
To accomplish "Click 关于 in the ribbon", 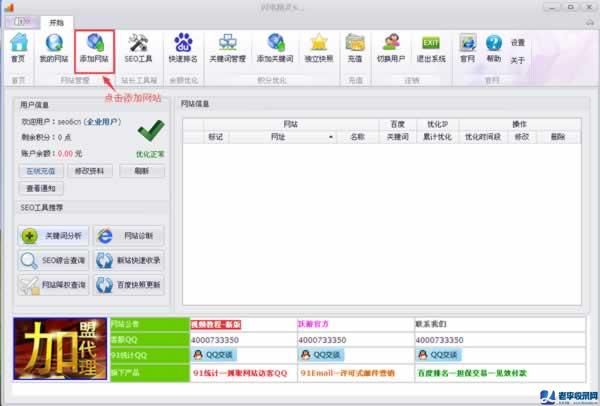I will pos(518,60).
